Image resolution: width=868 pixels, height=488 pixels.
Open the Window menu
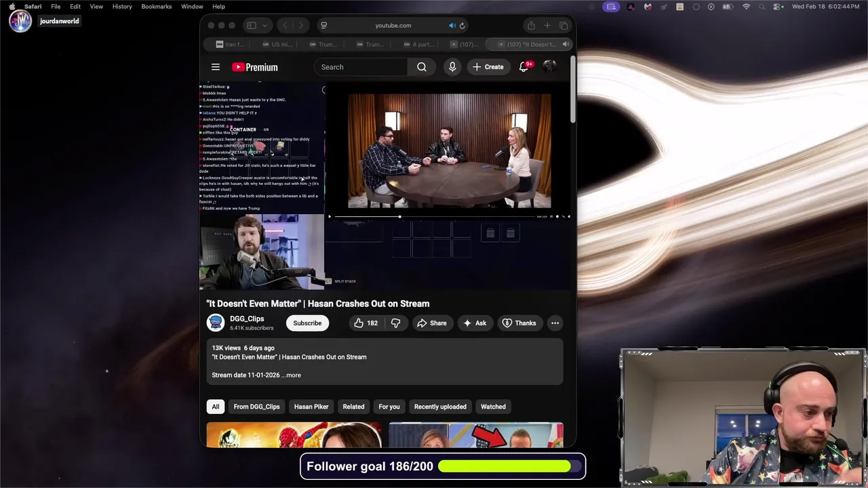[192, 7]
